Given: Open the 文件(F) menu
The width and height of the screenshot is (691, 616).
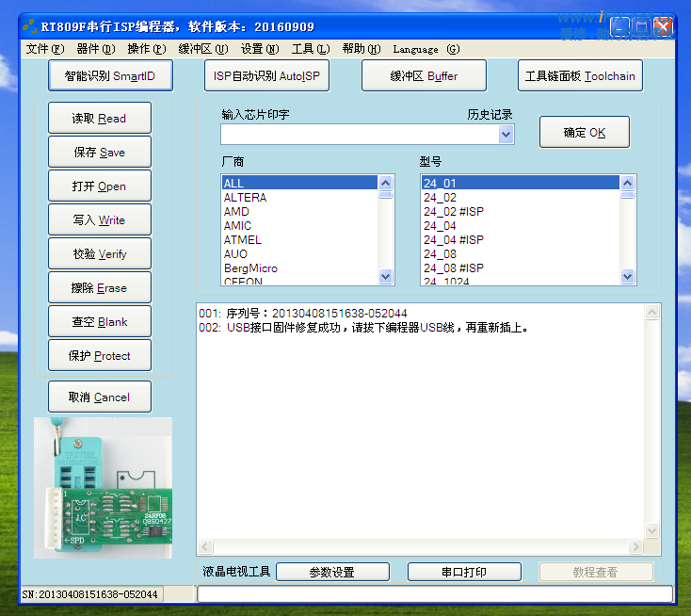Looking at the screenshot, I should click(45, 49).
